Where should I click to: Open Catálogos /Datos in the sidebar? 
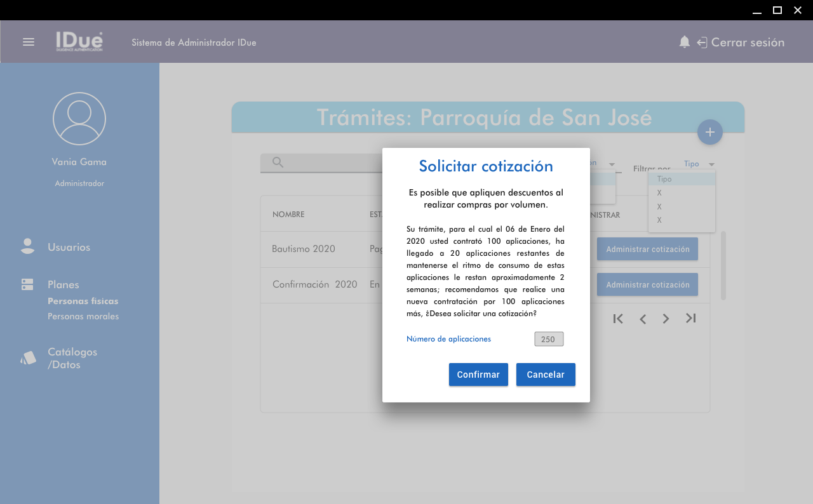pyautogui.click(x=72, y=358)
